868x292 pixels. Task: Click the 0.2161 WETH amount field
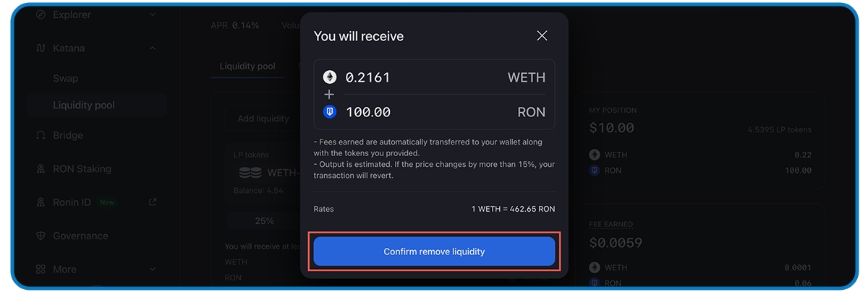[x=434, y=77]
